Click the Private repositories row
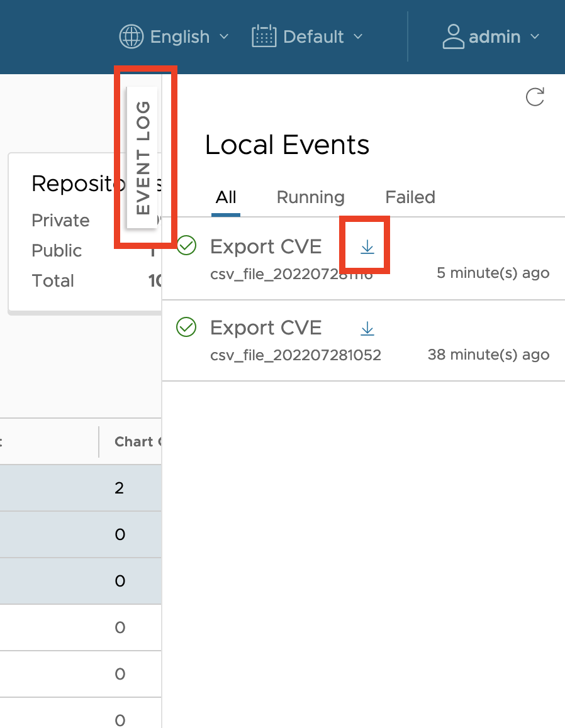The image size is (565, 728). point(60,220)
